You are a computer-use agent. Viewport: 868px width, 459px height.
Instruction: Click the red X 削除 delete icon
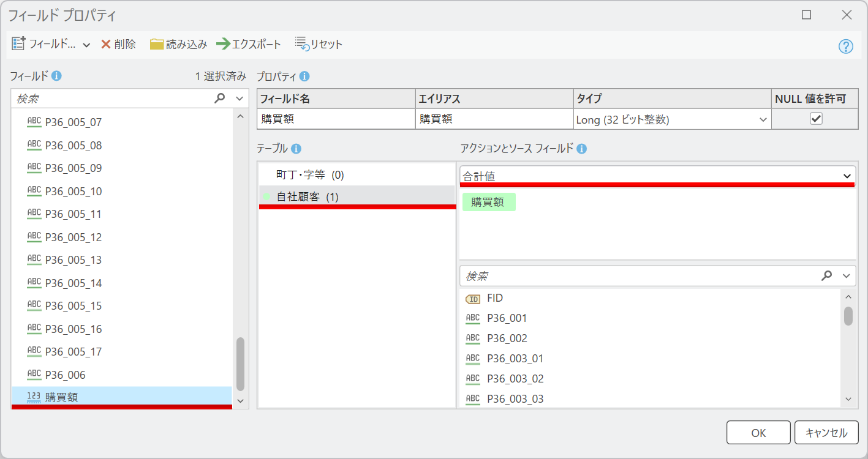click(106, 45)
